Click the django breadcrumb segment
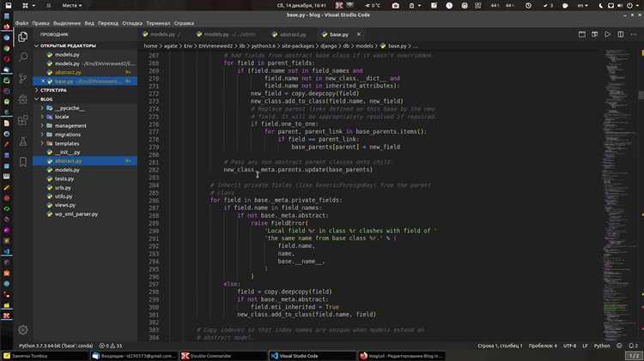 328,46
